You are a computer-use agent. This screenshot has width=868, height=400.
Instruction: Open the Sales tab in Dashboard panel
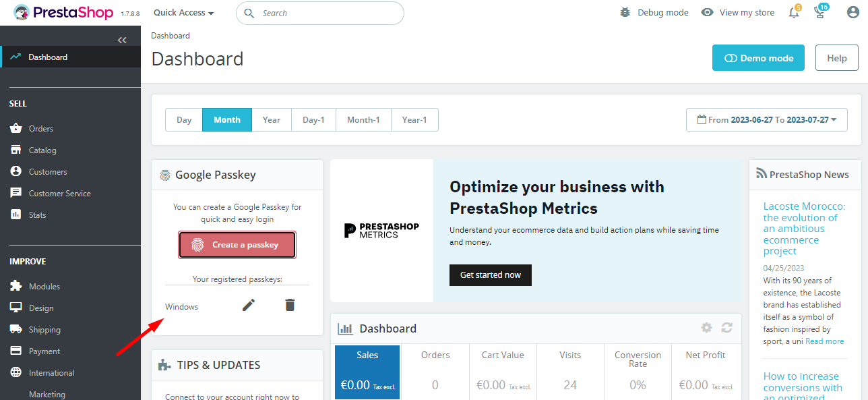(367, 372)
